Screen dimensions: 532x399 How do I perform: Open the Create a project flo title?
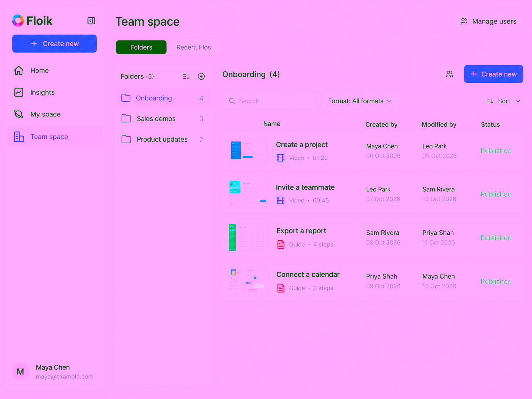pos(302,145)
